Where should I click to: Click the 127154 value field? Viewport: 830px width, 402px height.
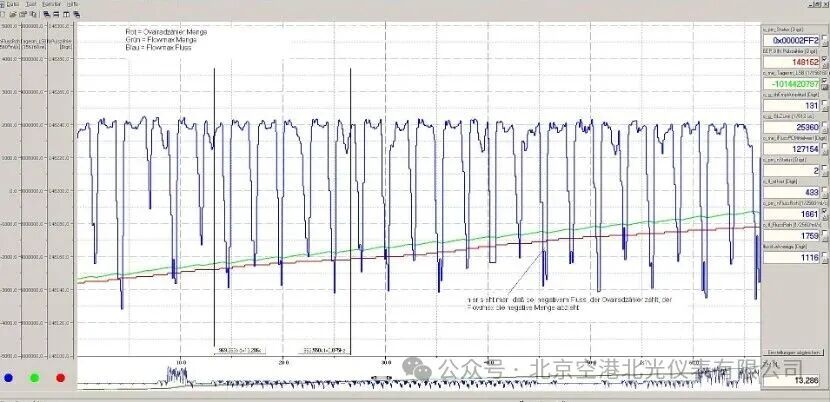(x=792, y=149)
